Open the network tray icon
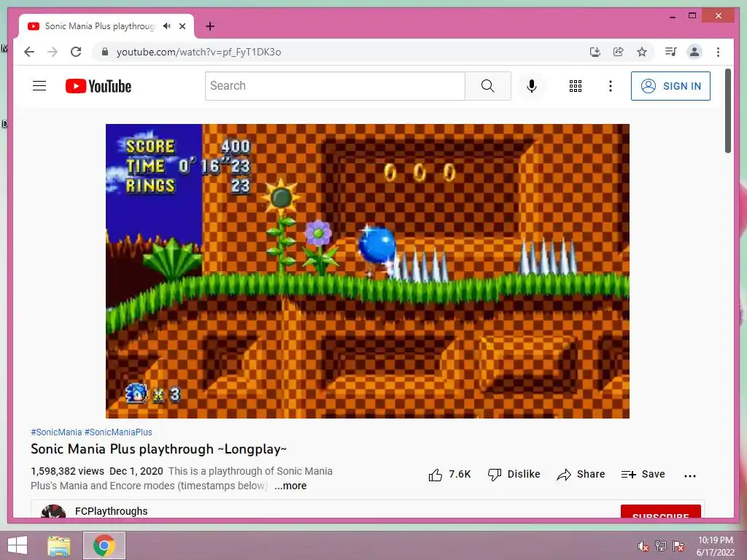 point(661,546)
